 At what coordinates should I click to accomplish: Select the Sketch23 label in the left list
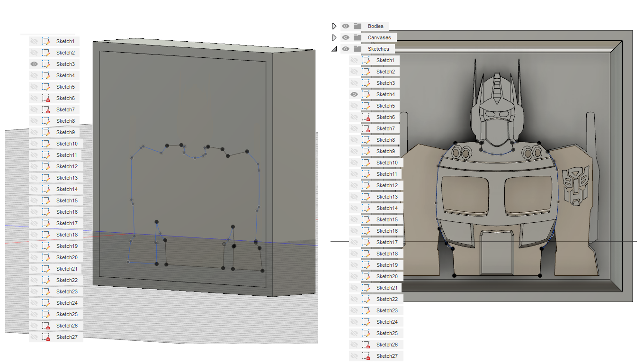point(67,291)
